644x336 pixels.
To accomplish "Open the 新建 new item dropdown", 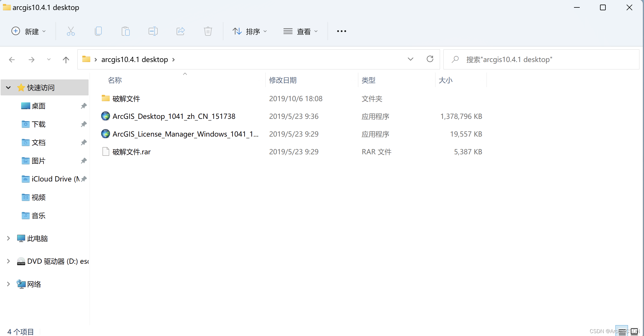I will 28,31.
